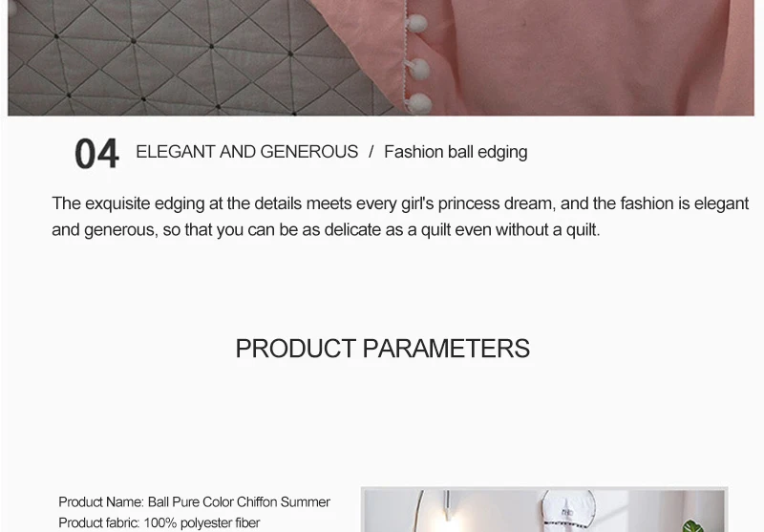Screen dimensions: 764x532
Task: Click the words "100% polyester fiber"
Action: coord(202,522)
